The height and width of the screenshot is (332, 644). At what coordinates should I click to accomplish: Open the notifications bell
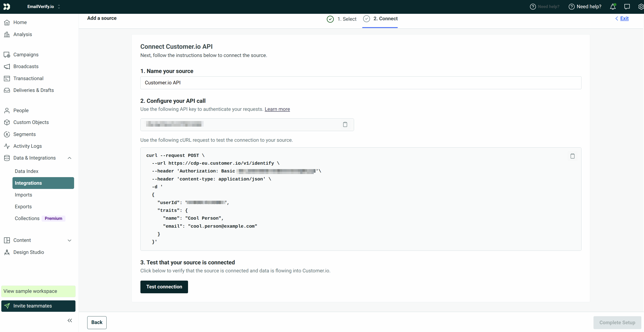click(x=613, y=7)
